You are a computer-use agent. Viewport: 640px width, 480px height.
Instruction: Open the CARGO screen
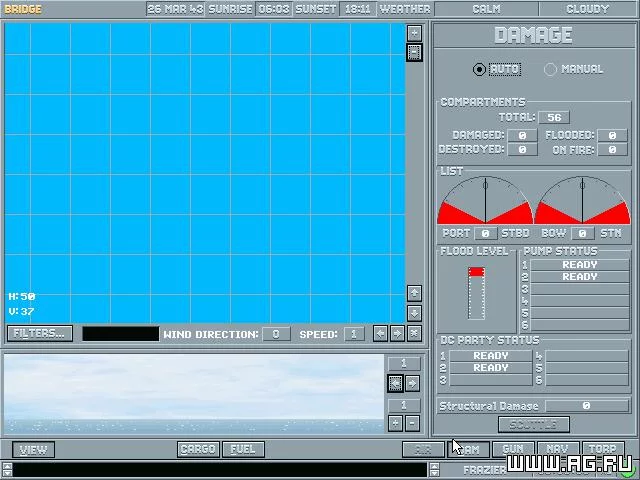(x=198, y=449)
